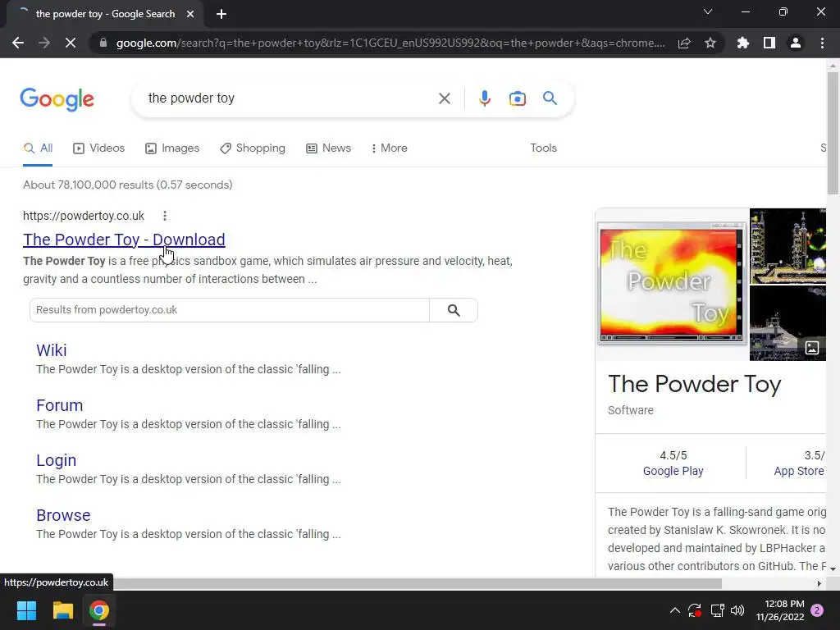
Task: Open the Chrome profile avatar icon
Action: [x=796, y=43]
